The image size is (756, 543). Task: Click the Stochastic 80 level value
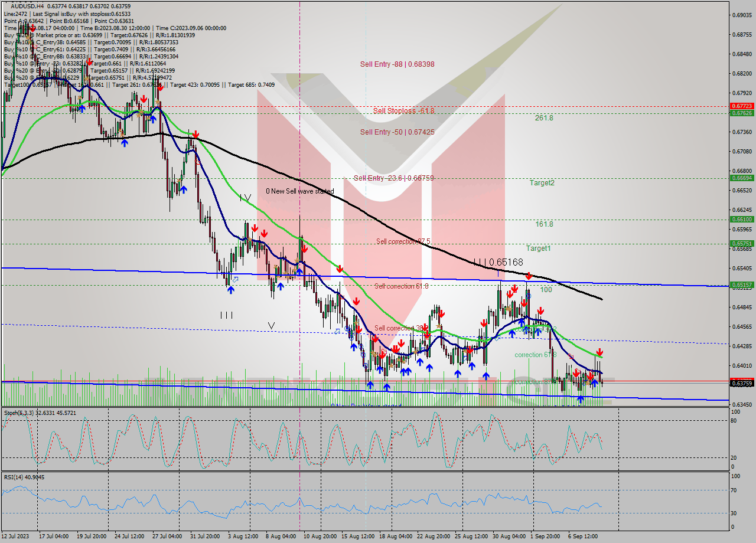click(734, 421)
